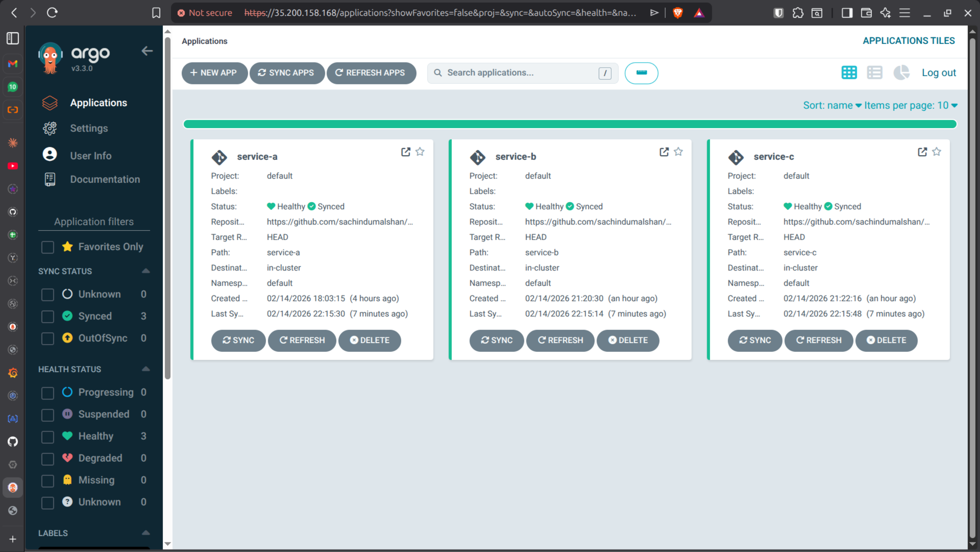Favorite service-a with star icon

(x=419, y=152)
